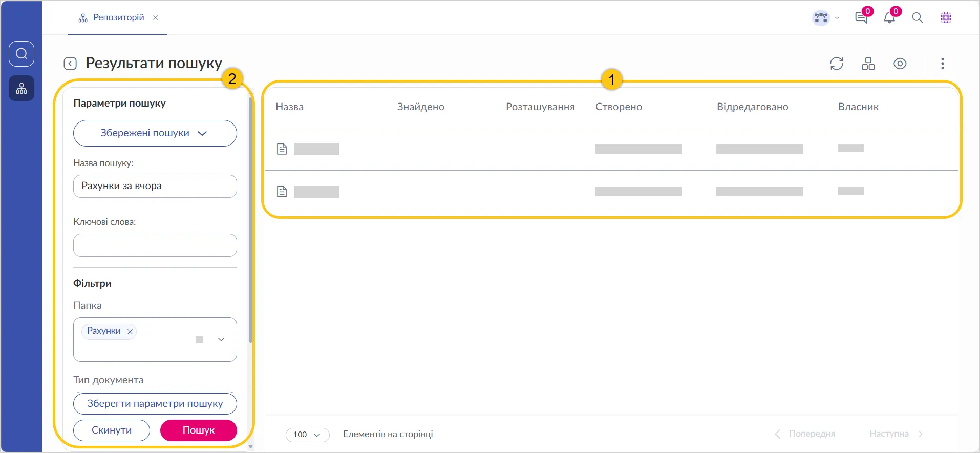Image resolution: width=980 pixels, height=453 pixels.
Task: Click the pink Пошук button
Action: 198,430
